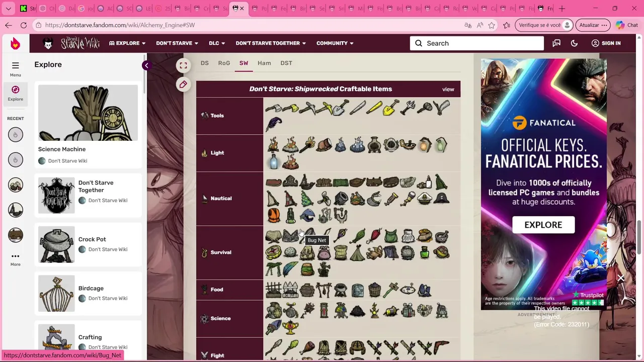Click the Chiminea icon in Light row

pyautogui.click(x=374, y=145)
